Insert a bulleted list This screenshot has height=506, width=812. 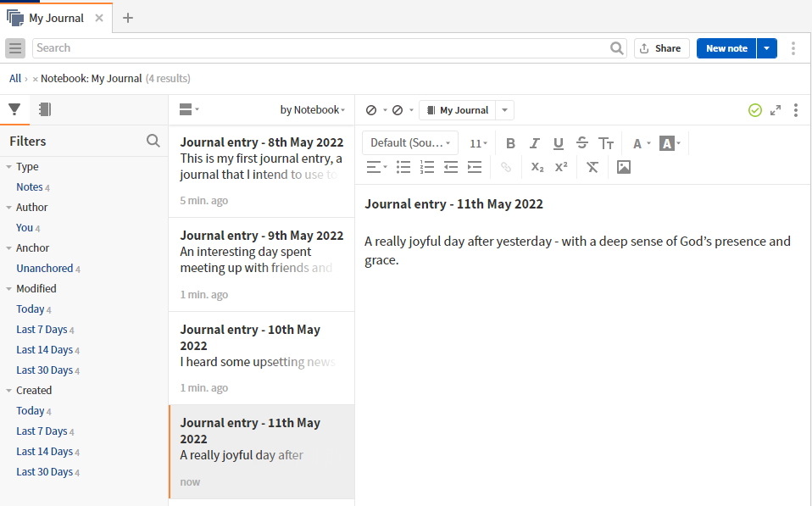pos(403,167)
